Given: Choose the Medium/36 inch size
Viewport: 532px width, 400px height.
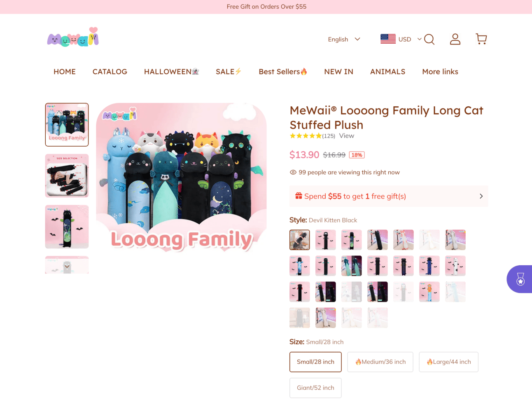Looking at the screenshot, I should (x=380, y=362).
